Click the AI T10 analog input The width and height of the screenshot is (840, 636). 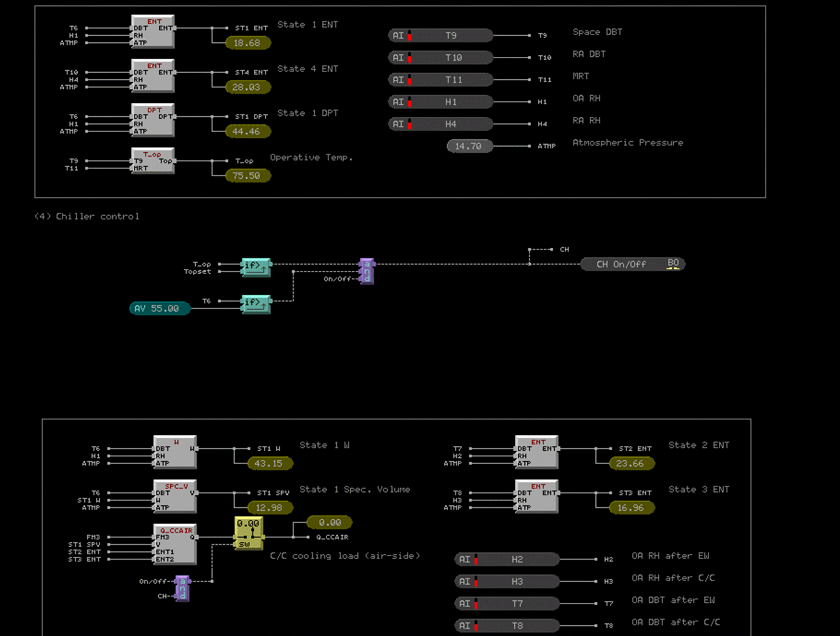[x=440, y=58]
